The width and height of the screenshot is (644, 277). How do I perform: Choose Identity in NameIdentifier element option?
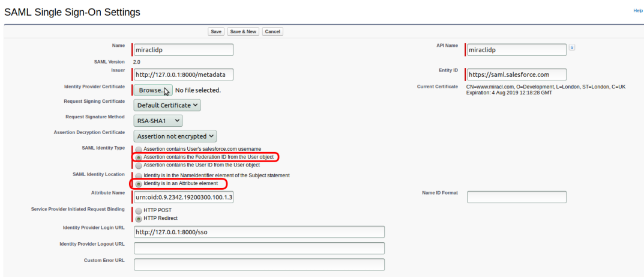[x=139, y=175]
